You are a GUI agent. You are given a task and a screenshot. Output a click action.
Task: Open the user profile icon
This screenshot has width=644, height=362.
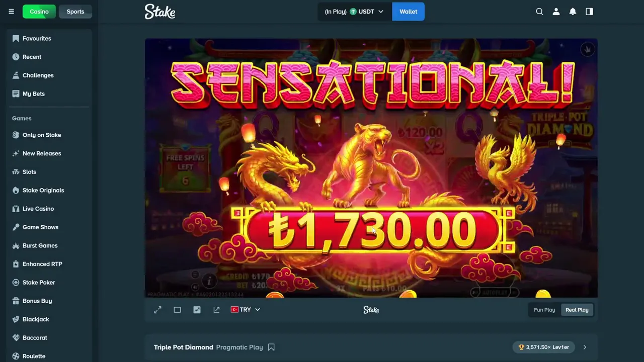click(x=556, y=12)
